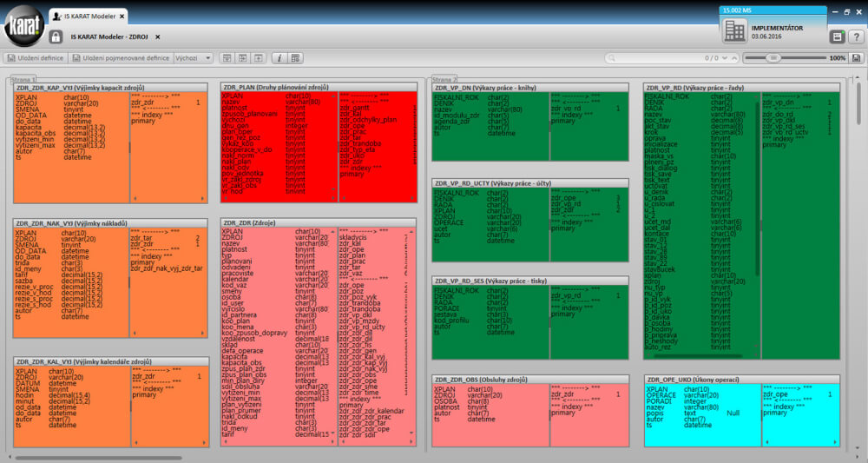Screen dimensions: 868x463
Task: Click the first layout icon after Výchozí
Action: pyautogui.click(x=227, y=57)
